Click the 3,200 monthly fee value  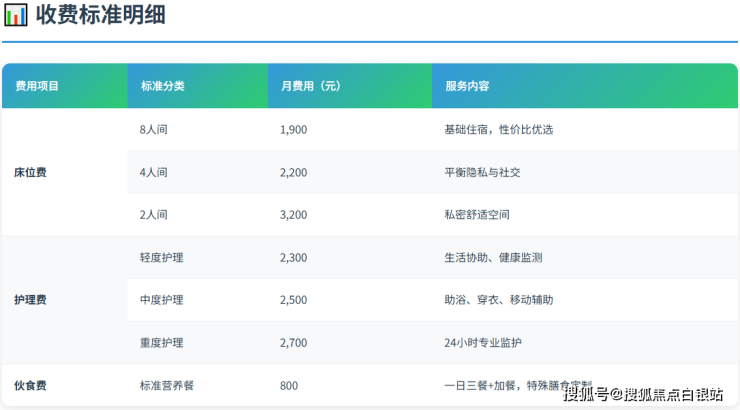[x=293, y=215]
